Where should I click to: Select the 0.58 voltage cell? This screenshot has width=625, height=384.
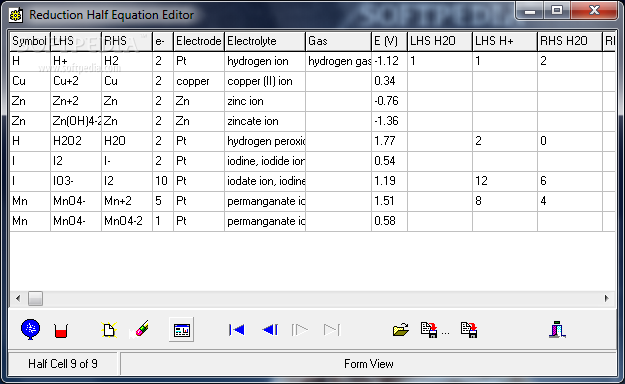coord(389,221)
